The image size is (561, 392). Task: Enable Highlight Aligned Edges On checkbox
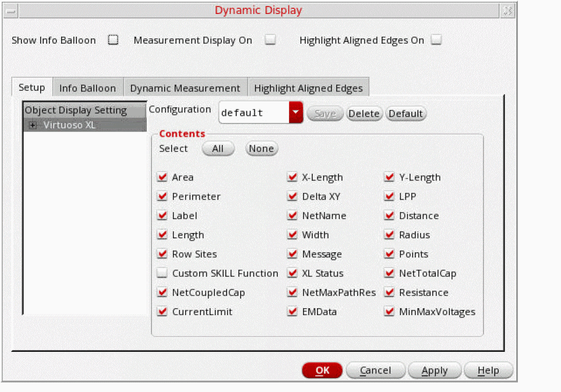coord(436,40)
